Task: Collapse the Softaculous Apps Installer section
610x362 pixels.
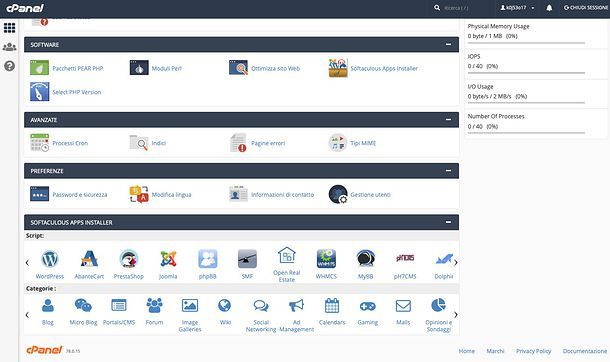Action: [x=448, y=222]
